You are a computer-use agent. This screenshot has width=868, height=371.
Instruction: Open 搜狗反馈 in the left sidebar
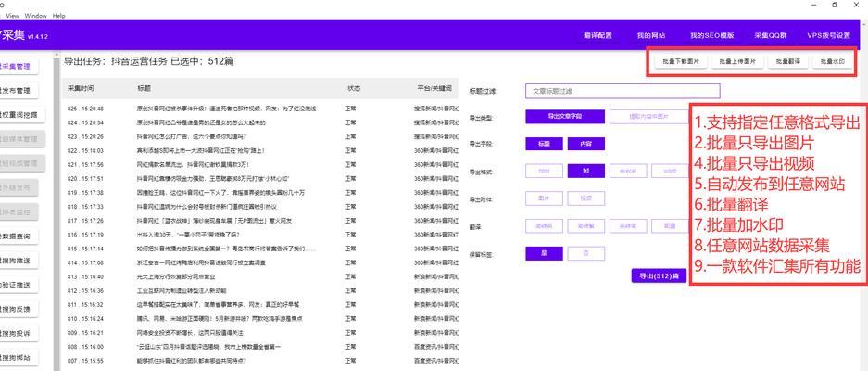[19, 310]
